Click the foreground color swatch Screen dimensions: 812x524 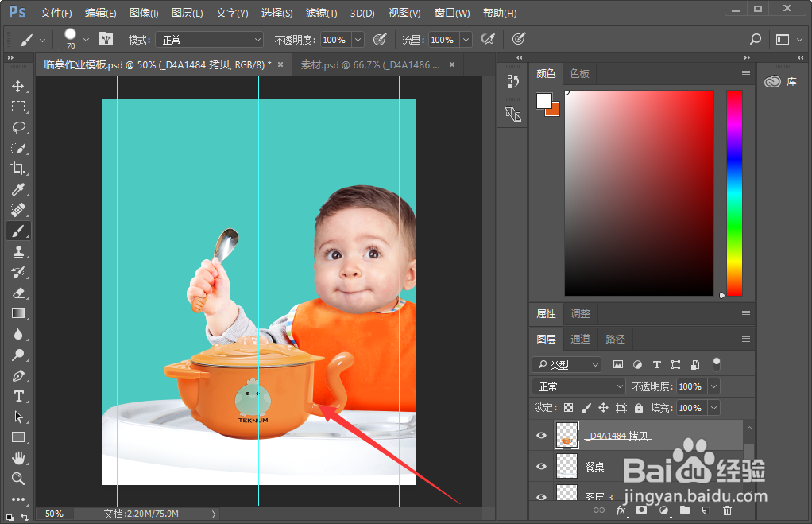point(543,100)
